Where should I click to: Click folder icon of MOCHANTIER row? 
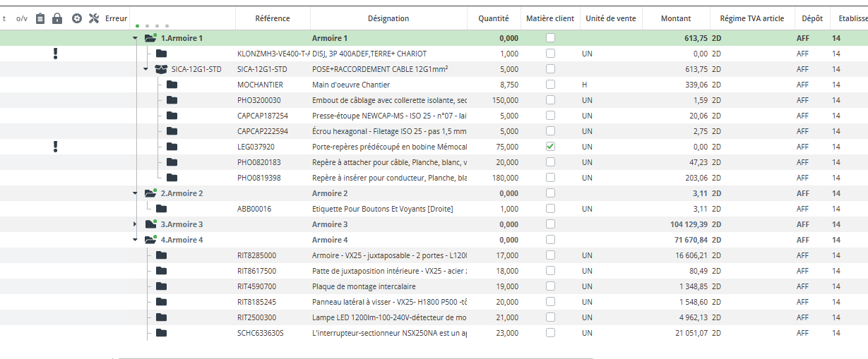(x=172, y=85)
